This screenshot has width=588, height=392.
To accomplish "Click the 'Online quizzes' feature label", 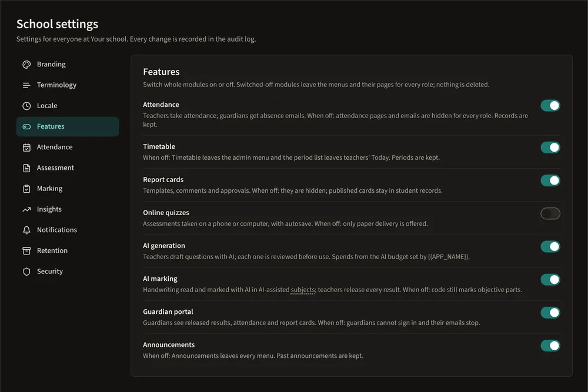I will coord(166,213).
